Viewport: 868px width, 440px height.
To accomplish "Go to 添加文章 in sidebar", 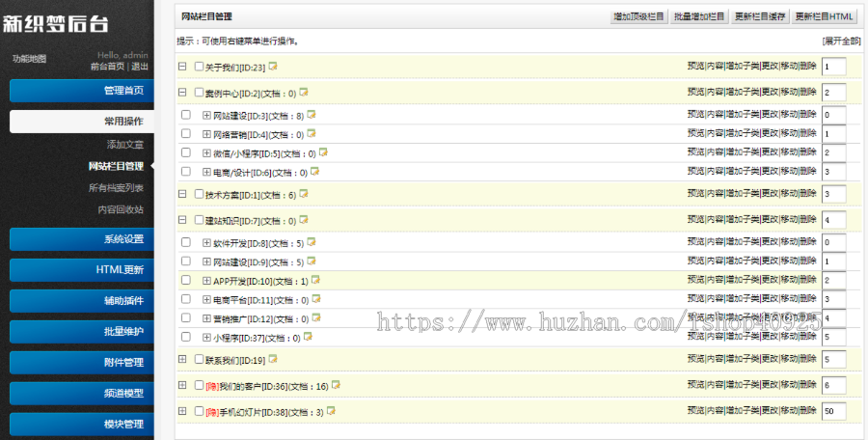I will coord(125,145).
